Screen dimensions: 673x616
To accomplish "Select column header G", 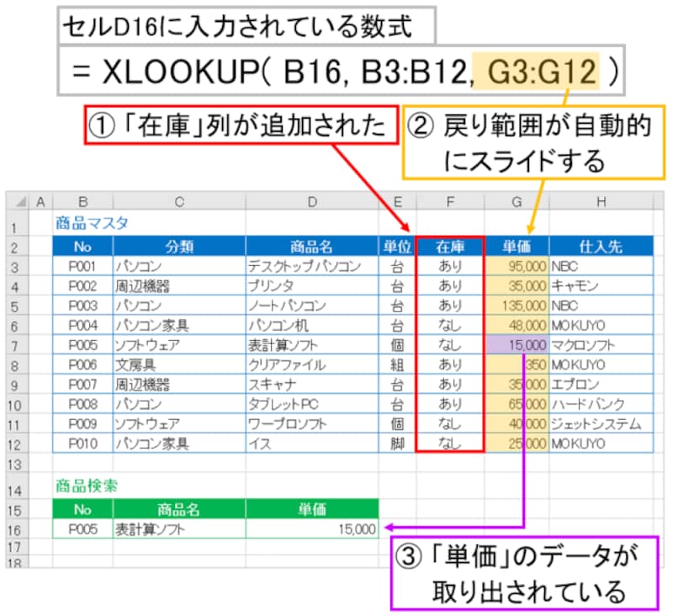I will tap(516, 201).
